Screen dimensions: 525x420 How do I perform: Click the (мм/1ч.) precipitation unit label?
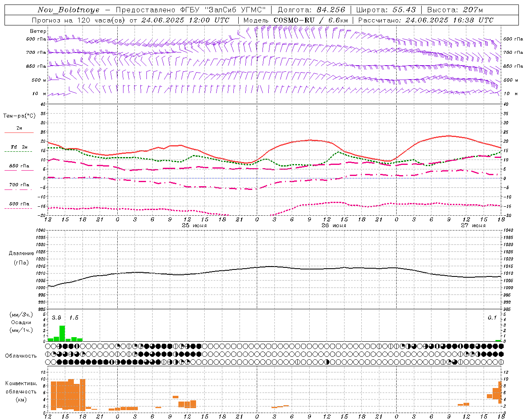21,330
